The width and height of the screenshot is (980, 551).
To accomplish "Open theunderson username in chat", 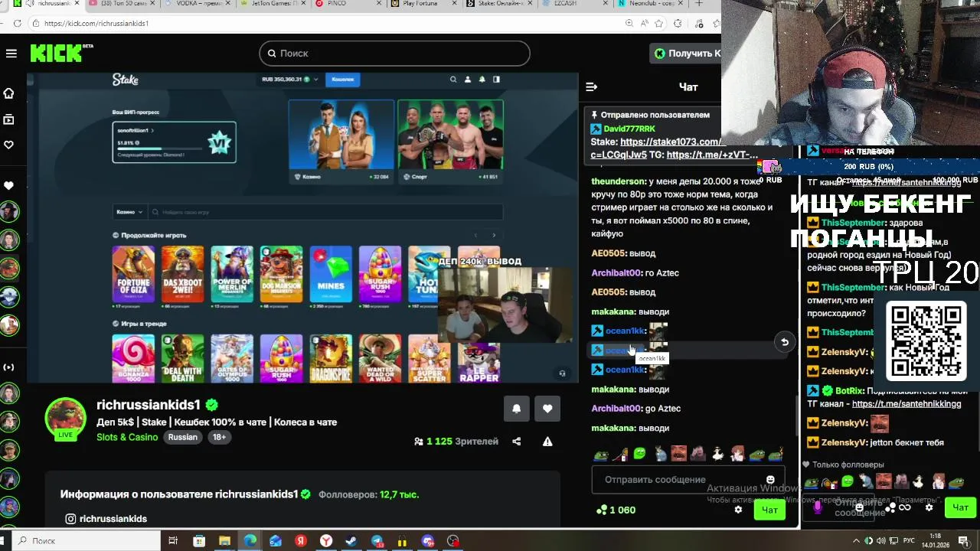I will tap(619, 182).
